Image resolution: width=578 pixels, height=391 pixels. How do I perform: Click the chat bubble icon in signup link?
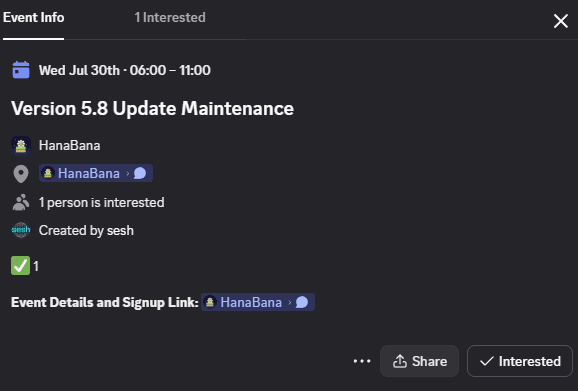tap(302, 302)
